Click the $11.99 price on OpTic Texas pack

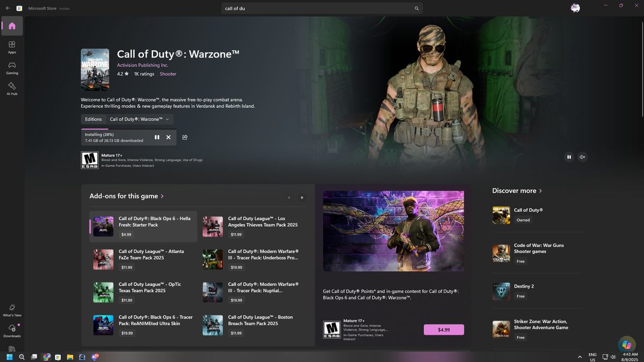click(127, 300)
